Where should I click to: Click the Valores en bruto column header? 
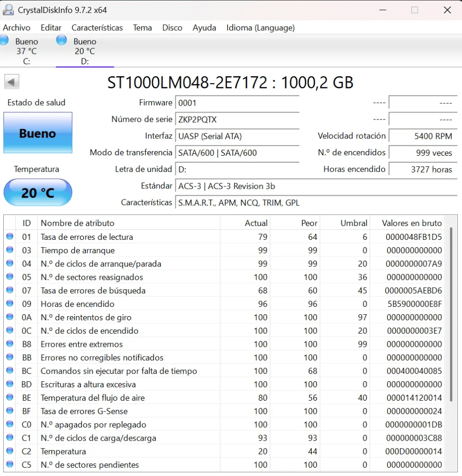(x=407, y=223)
